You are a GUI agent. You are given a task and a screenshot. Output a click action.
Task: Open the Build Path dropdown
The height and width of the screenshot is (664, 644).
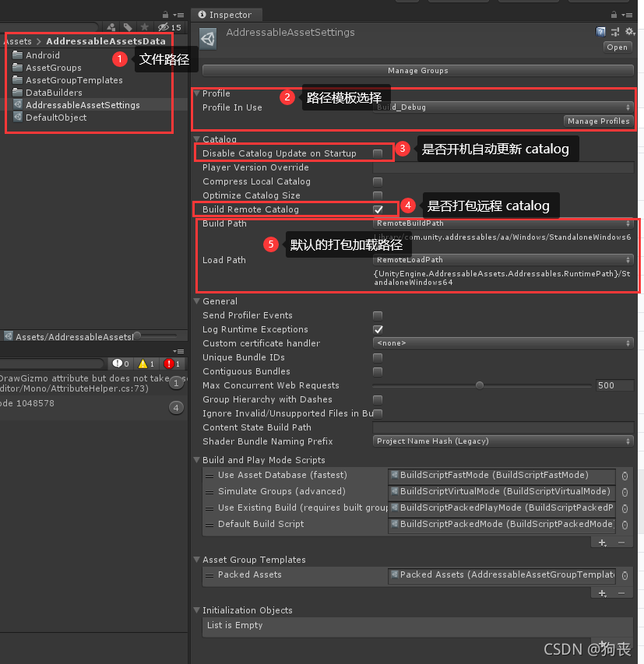tap(503, 223)
